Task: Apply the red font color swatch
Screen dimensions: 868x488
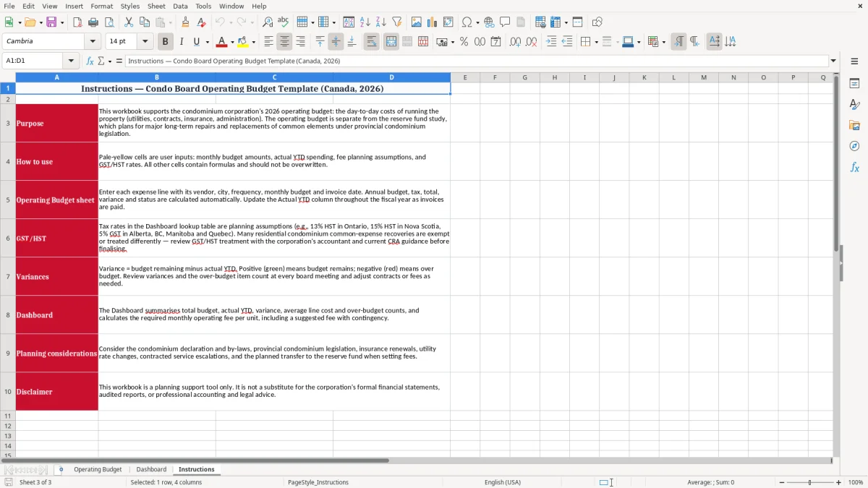Action: (222, 42)
